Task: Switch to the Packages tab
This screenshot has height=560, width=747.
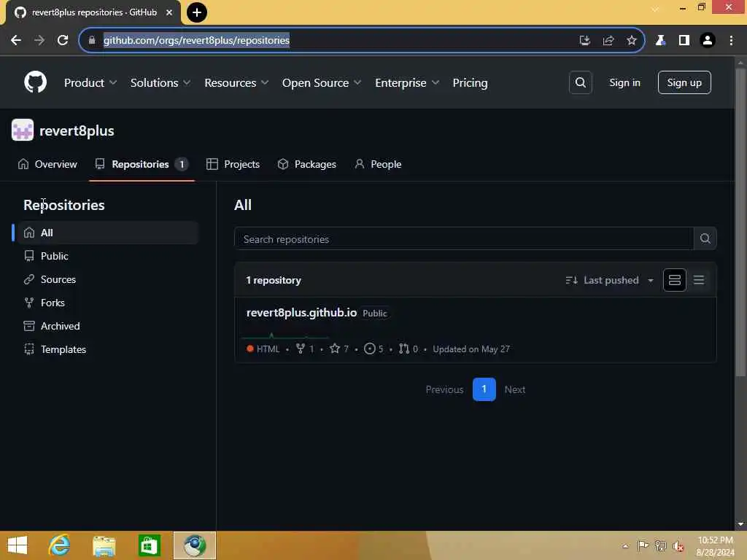Action: (307, 164)
